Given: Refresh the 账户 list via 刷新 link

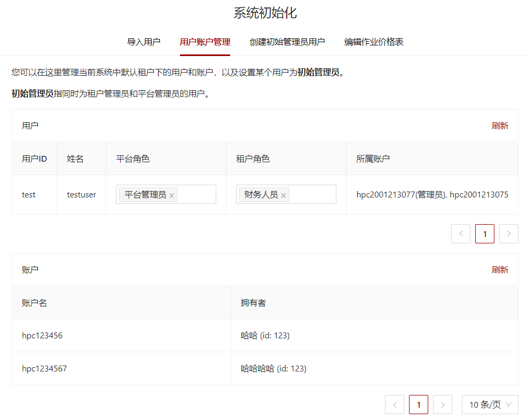Looking at the screenshot, I should pos(500,269).
